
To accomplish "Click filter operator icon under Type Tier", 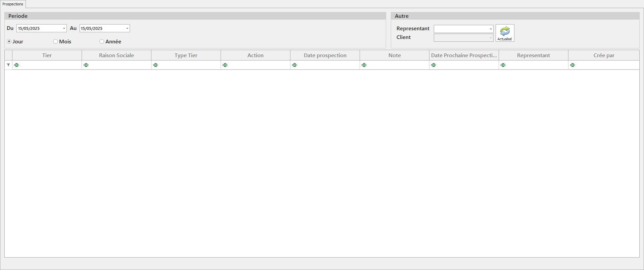I will tap(155, 65).
